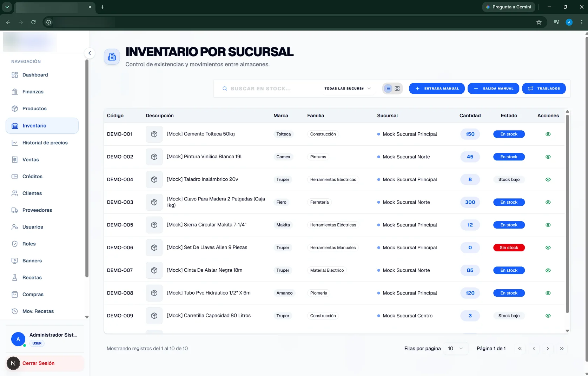This screenshot has height=376, width=588.
Task: Open the Traslados button
Action: (x=544, y=88)
